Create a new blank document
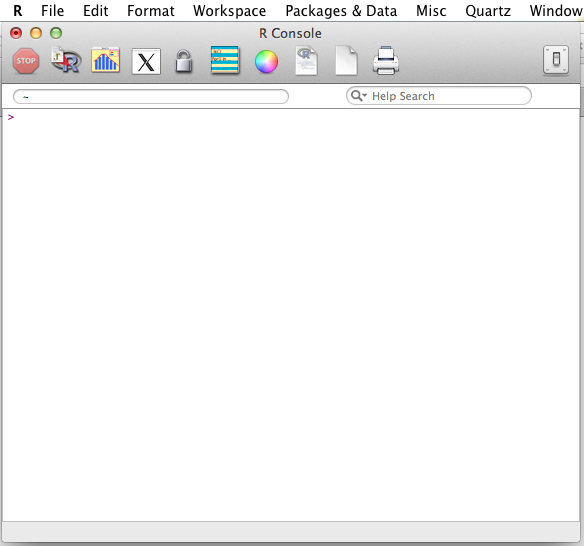Viewport: 584px width, 546px height. [x=346, y=61]
